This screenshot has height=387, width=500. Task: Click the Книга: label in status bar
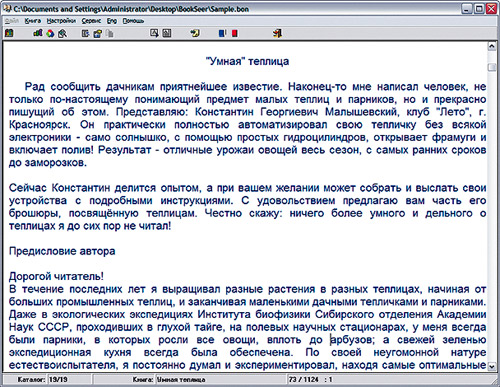(143, 379)
